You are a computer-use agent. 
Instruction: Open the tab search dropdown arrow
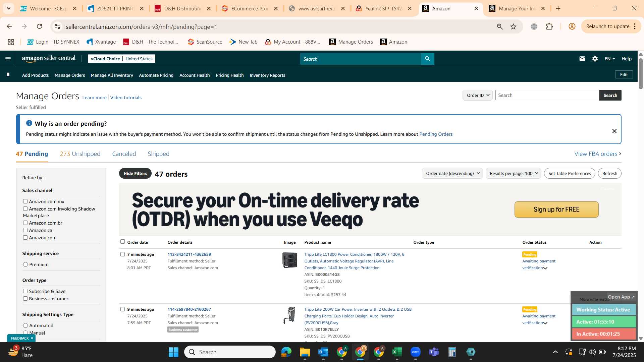click(x=8, y=8)
